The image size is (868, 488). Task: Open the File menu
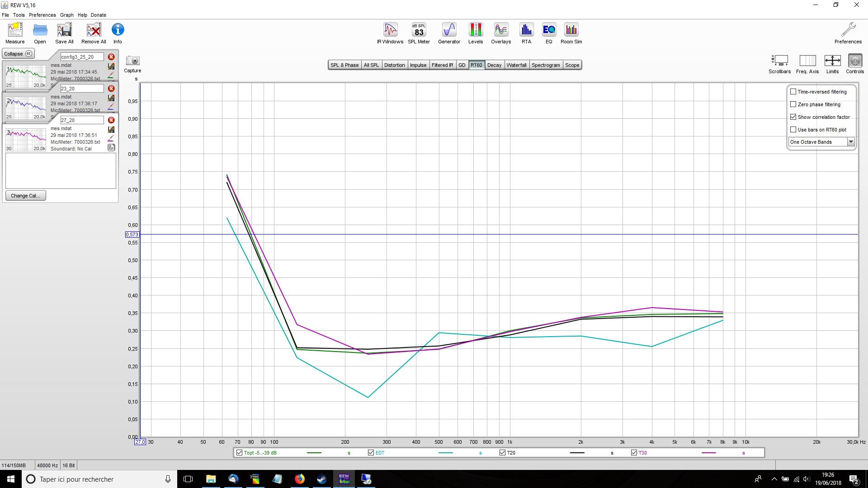pos(5,15)
